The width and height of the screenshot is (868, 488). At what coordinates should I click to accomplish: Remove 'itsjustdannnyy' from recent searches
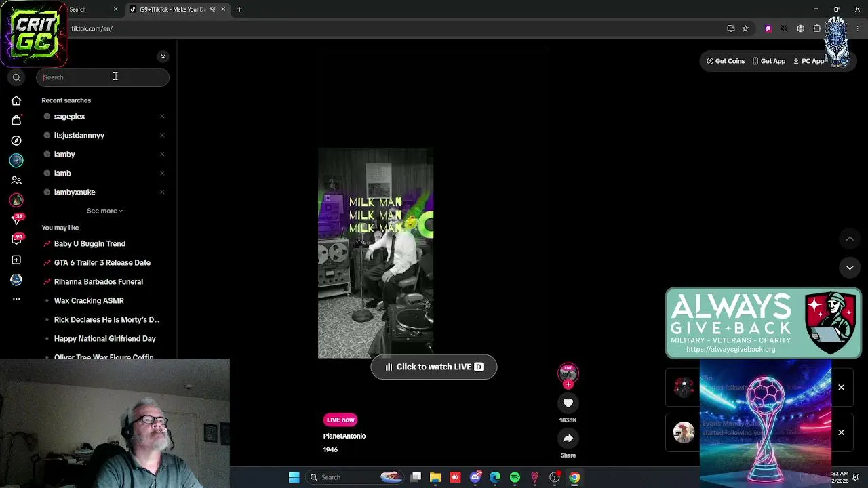[162, 136]
